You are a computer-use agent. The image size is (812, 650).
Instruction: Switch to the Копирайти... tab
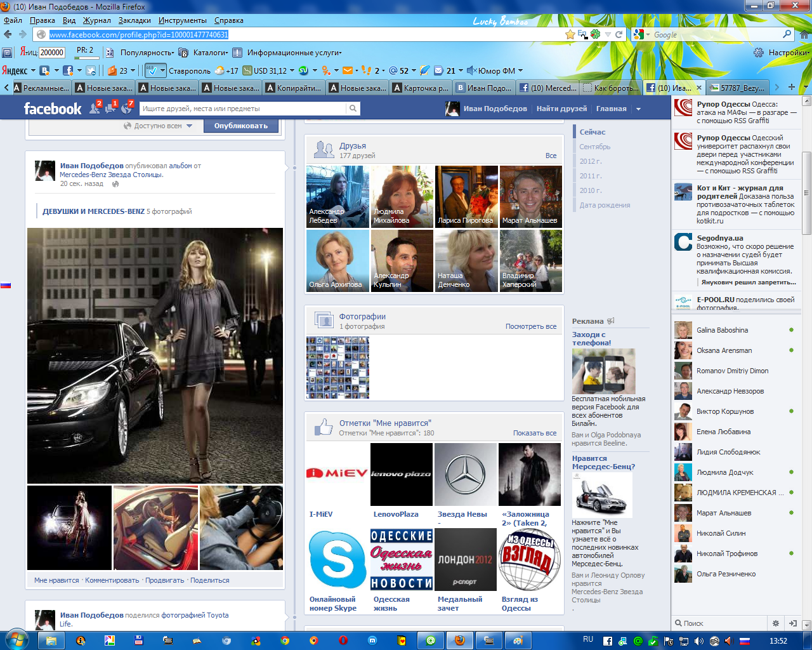pyautogui.click(x=294, y=88)
